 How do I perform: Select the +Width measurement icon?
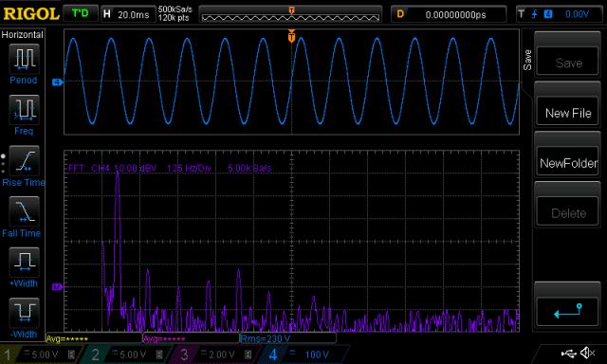[24, 262]
